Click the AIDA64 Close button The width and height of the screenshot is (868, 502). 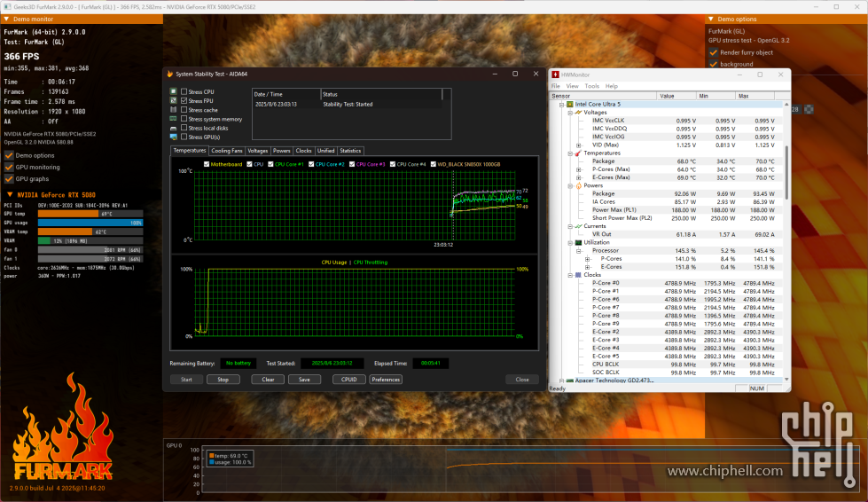click(522, 380)
